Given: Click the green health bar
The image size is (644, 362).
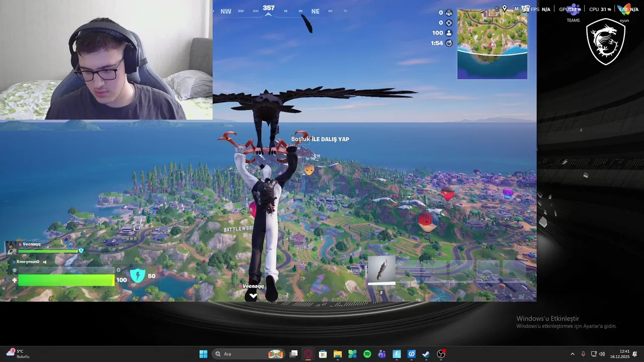Looking at the screenshot, I should pos(66,280).
